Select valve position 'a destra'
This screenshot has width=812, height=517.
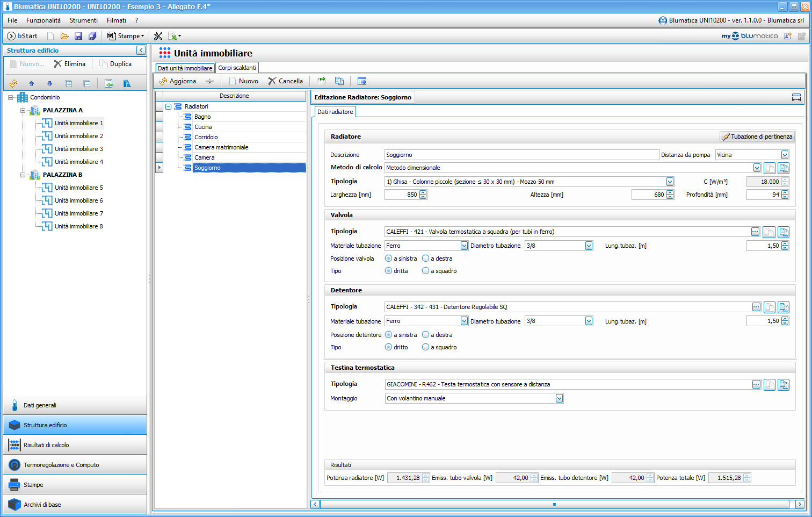426,258
